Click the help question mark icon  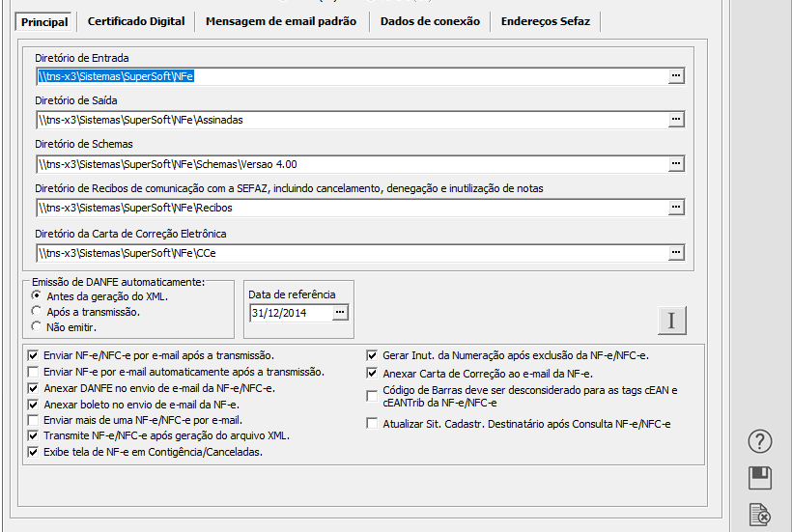pyautogui.click(x=760, y=441)
